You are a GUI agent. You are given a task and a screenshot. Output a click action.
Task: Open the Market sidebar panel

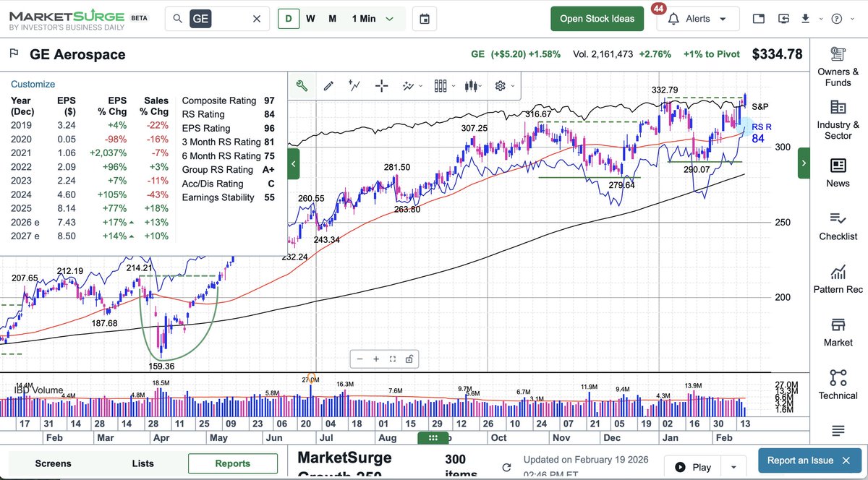click(x=838, y=333)
